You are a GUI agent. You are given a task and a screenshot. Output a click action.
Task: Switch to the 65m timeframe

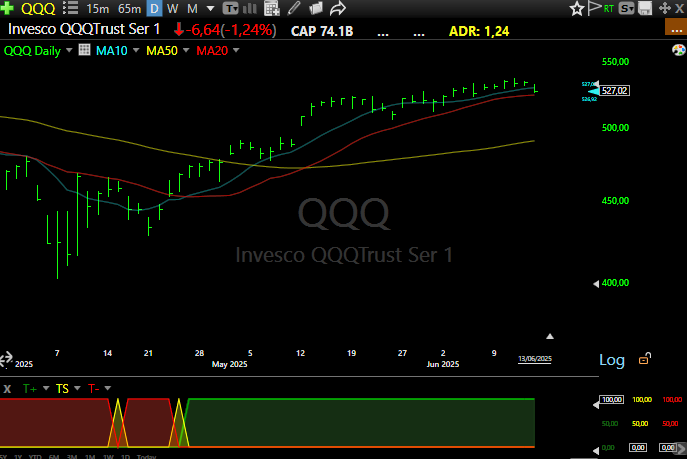pos(130,9)
